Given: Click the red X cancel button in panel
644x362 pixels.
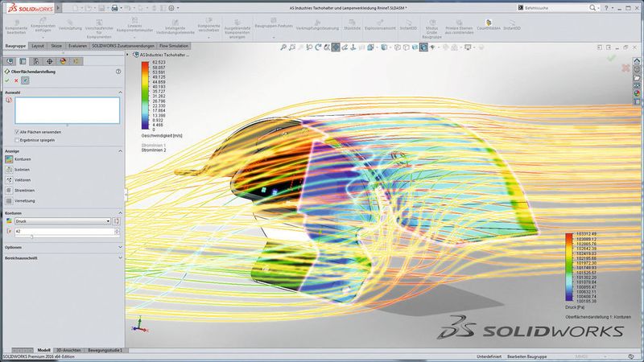Looking at the screenshot, I should coord(16,80).
